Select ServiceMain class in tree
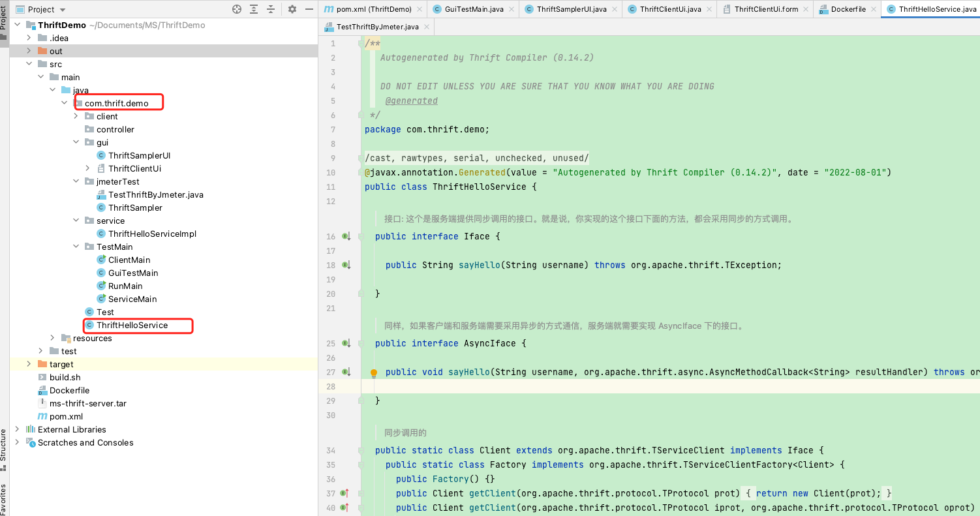Image resolution: width=980 pixels, height=516 pixels. coord(132,299)
